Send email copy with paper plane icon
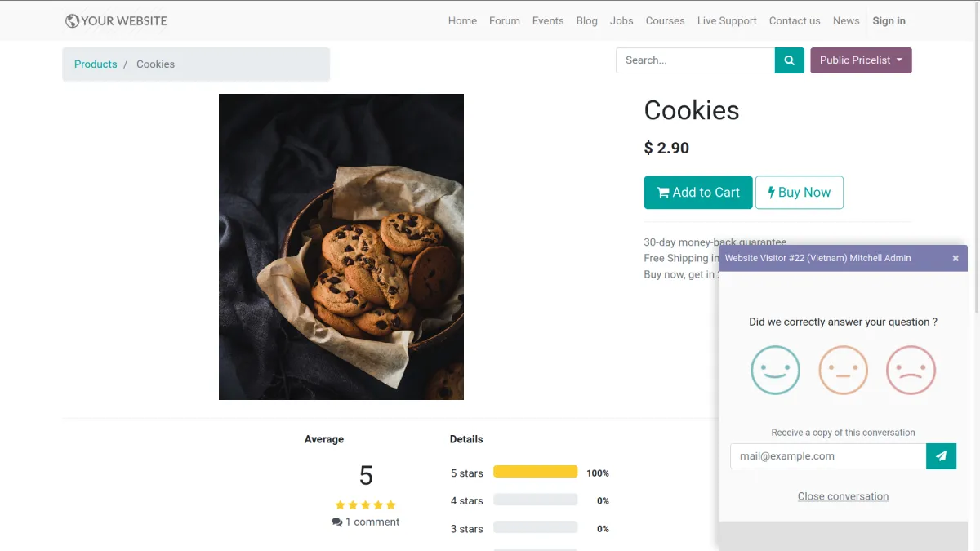Image resolution: width=980 pixels, height=551 pixels. click(x=941, y=456)
